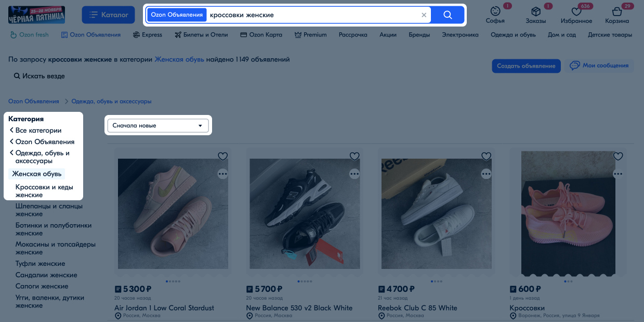The height and width of the screenshot is (322, 644).
Task: Click the Создать объявление button
Action: coord(526,66)
